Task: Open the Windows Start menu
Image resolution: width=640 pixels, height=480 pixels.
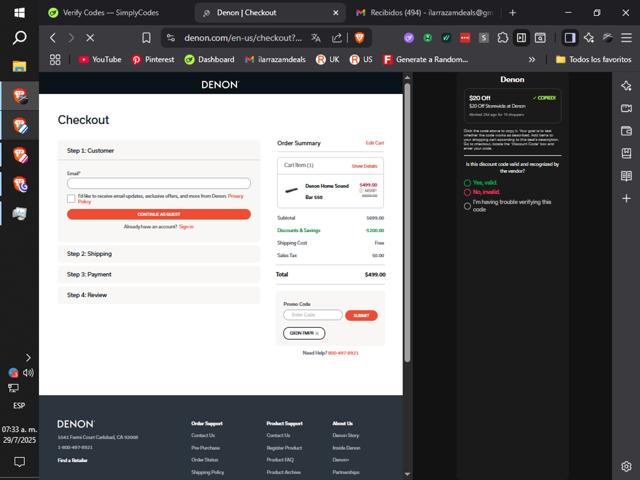Action: tap(19, 13)
